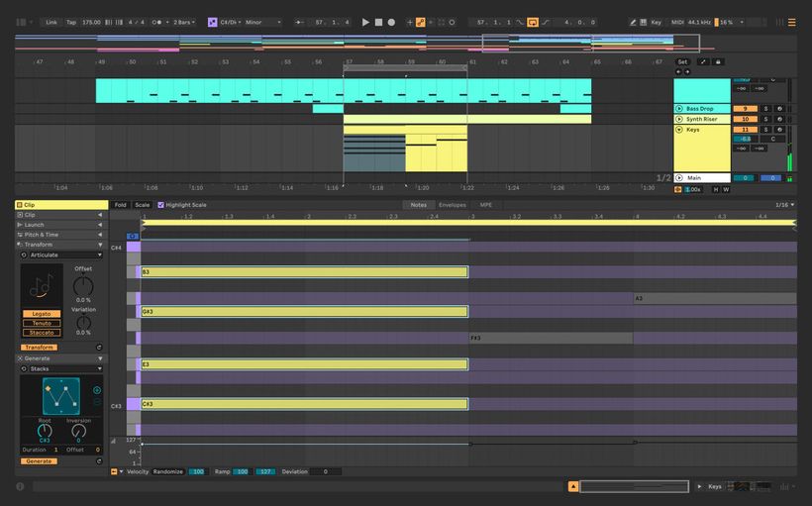The height and width of the screenshot is (506, 812).
Task: Click the Staccato articulation button
Action: (42, 333)
